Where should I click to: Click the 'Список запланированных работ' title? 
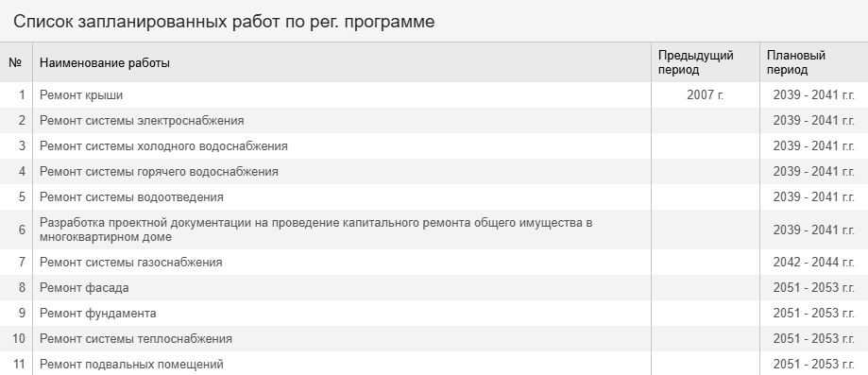[x=224, y=22]
